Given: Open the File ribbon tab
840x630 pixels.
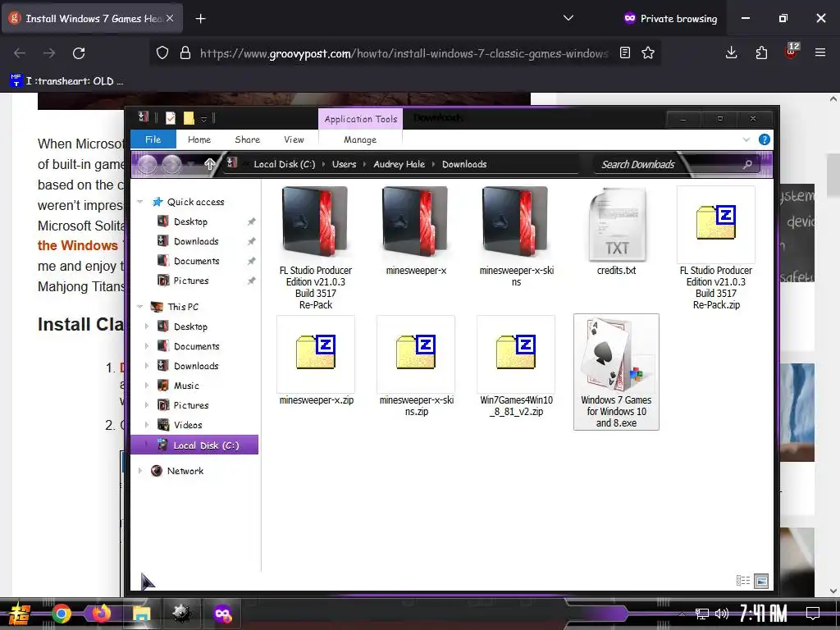Looking at the screenshot, I should [153, 139].
